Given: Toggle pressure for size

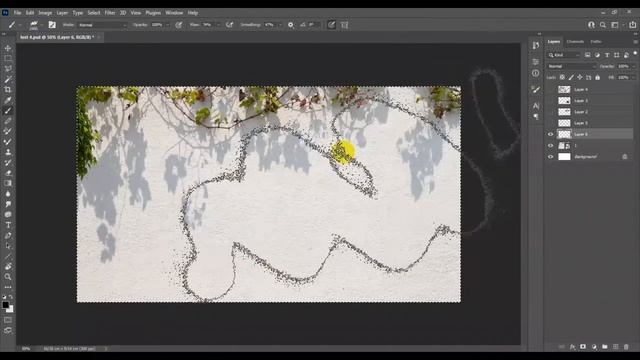Looking at the screenshot, I should (x=331, y=25).
